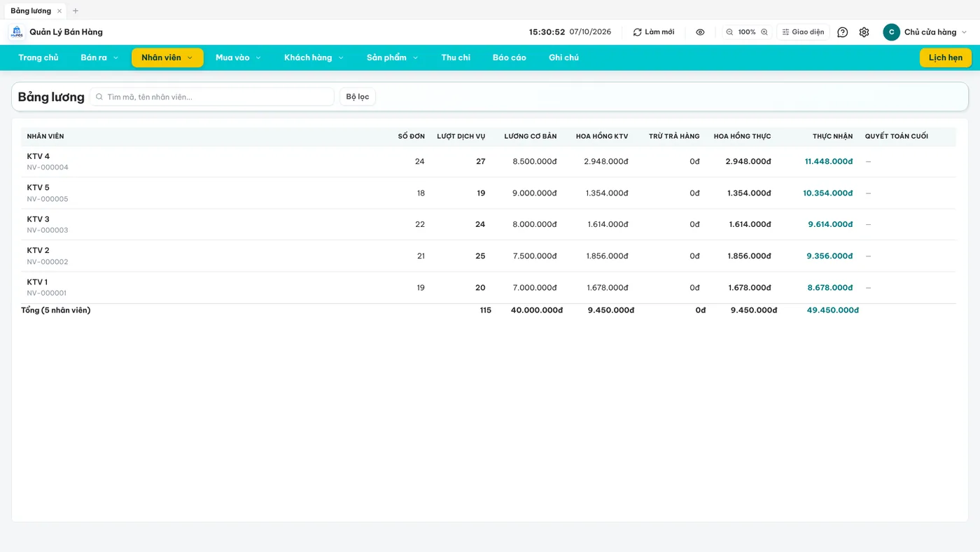Click the Quản Lý Bán Hàng app logo
Viewport: 980px width, 552px height.
[x=17, y=32]
